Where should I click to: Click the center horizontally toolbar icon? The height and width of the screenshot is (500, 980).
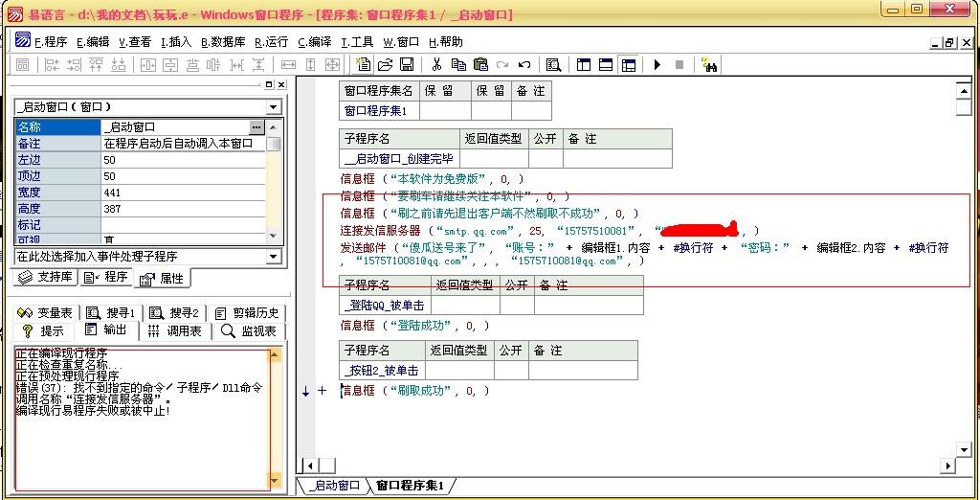pyautogui.click(x=148, y=64)
